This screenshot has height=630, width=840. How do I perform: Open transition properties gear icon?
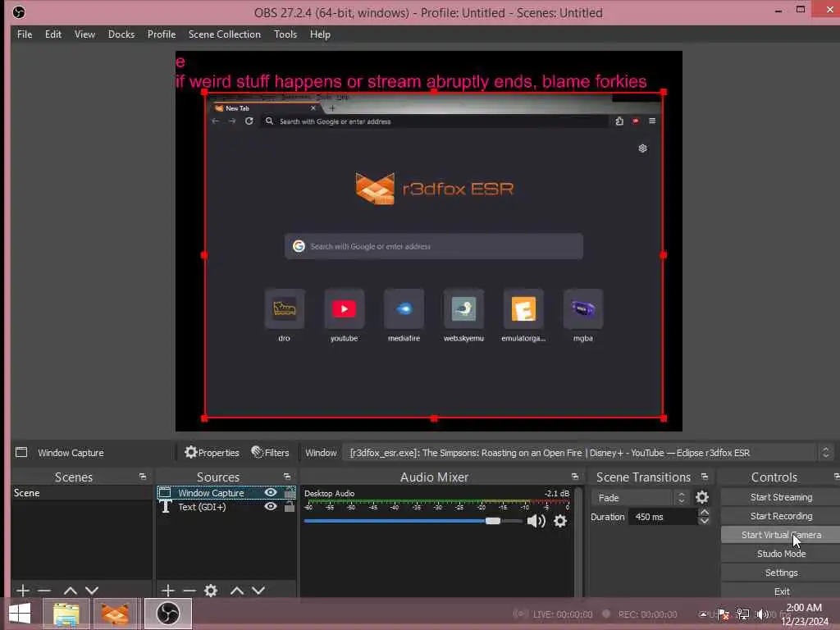pyautogui.click(x=702, y=498)
